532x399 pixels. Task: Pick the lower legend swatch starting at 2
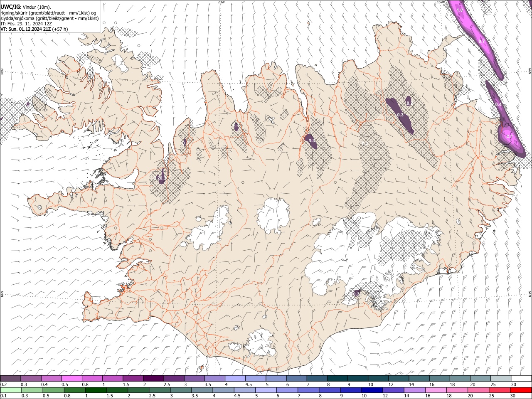tap(138, 390)
